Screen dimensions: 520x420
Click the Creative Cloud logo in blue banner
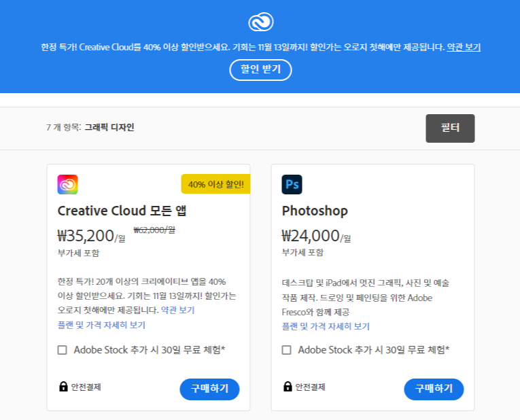coord(260,22)
